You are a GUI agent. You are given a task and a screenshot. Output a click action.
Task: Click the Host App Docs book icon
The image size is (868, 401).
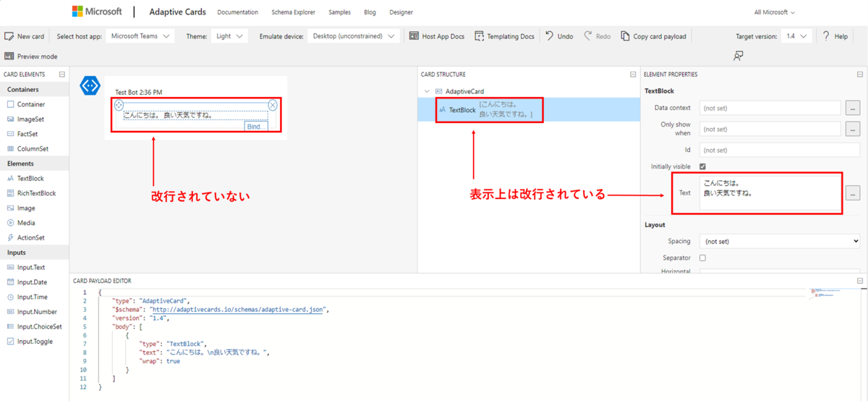pos(414,36)
